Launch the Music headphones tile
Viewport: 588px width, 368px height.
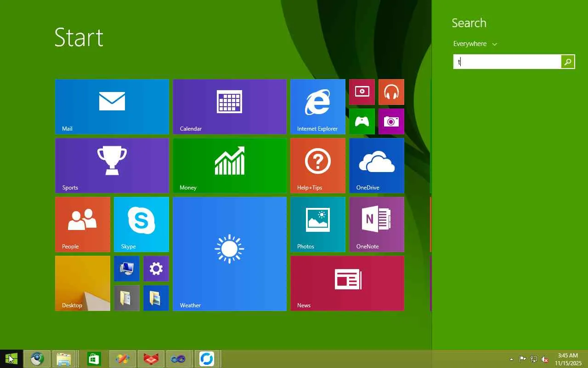pyautogui.click(x=391, y=92)
